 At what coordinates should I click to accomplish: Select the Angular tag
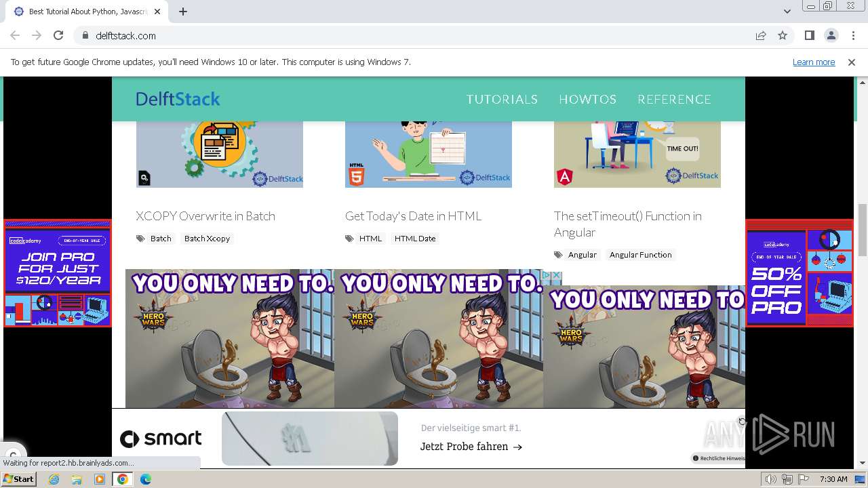pos(583,255)
